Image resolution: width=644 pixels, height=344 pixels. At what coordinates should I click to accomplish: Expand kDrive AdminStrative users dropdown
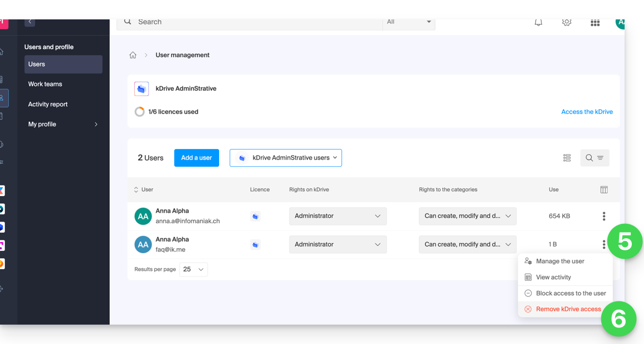pyautogui.click(x=286, y=158)
